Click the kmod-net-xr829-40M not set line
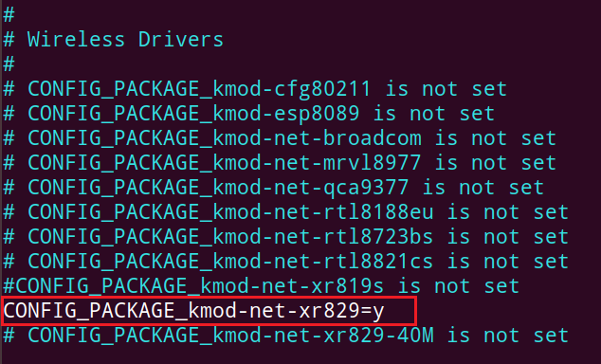601x364 pixels. (285, 336)
